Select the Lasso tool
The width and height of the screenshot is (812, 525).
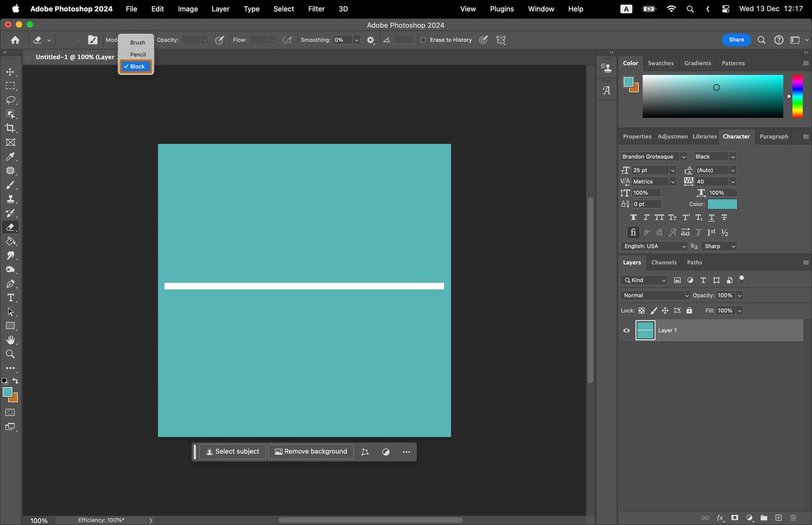point(10,100)
